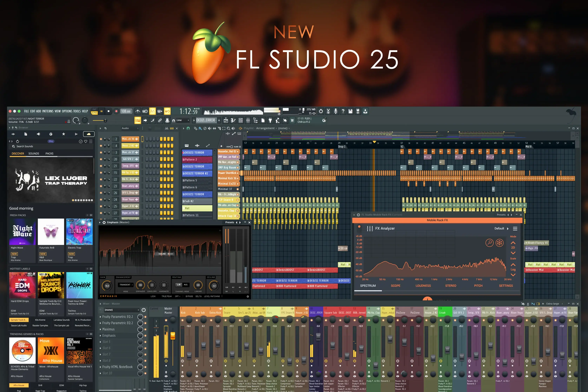Open the Line snap dropdown
Screen dimensions: 588x392
point(183,120)
